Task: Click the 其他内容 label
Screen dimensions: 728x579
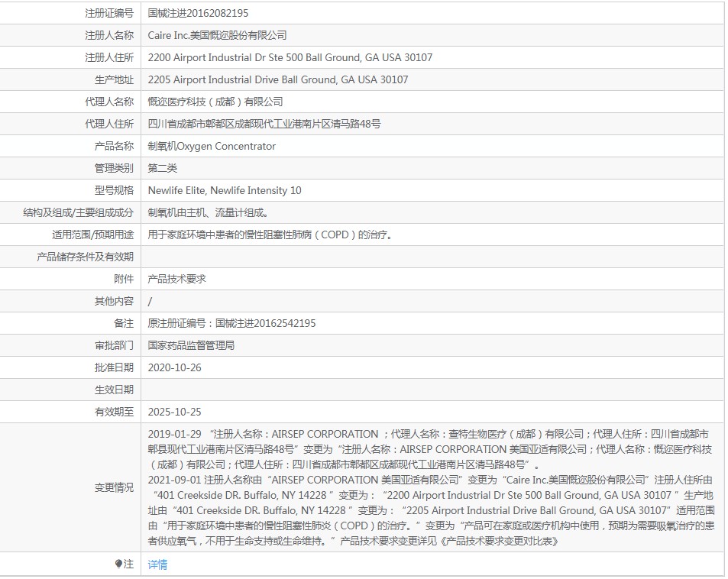Action: click(x=115, y=302)
